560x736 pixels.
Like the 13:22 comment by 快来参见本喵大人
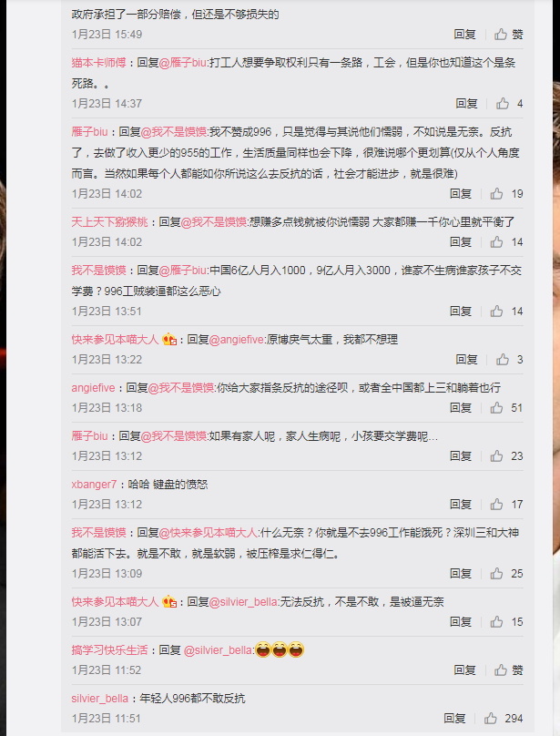pos(504,360)
